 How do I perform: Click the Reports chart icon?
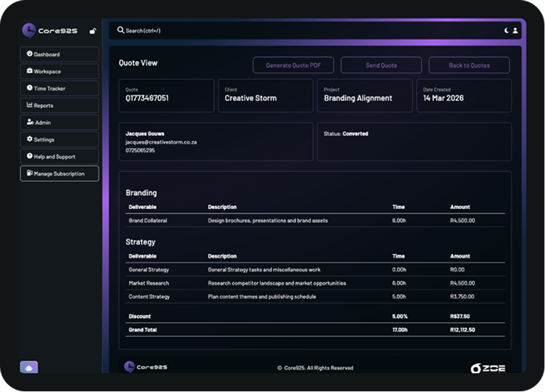(x=30, y=105)
